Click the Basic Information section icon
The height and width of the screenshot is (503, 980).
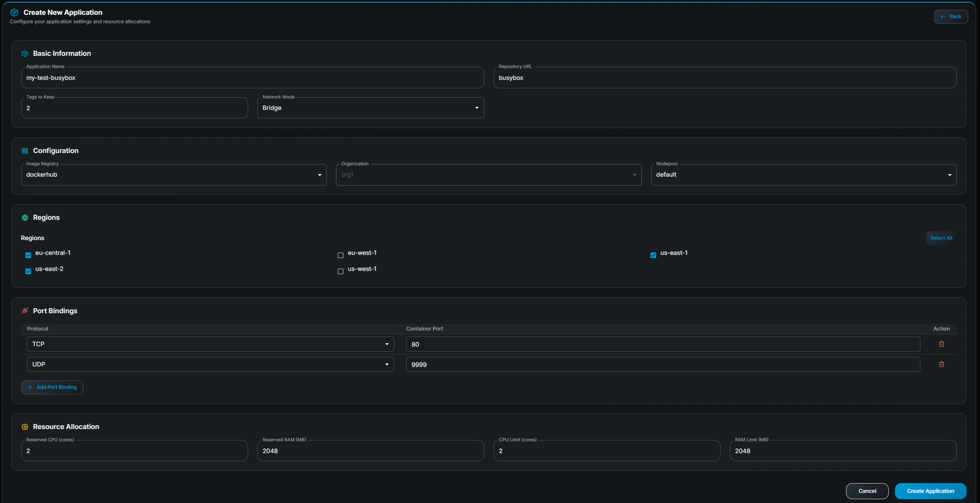click(25, 53)
